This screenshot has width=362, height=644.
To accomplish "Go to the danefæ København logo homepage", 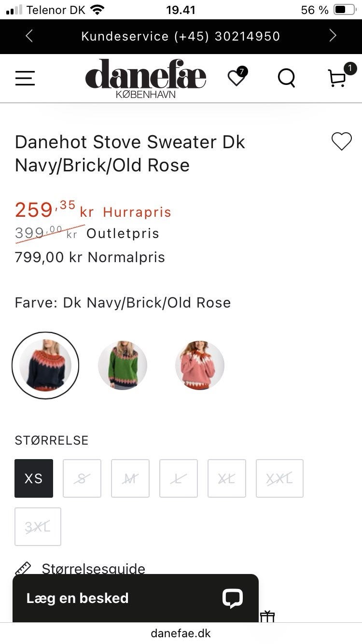I will point(146,78).
